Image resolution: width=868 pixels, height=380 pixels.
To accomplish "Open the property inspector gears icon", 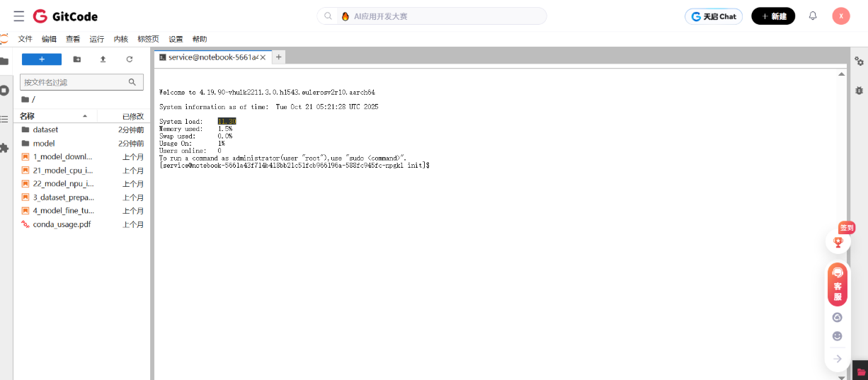I will [x=859, y=62].
